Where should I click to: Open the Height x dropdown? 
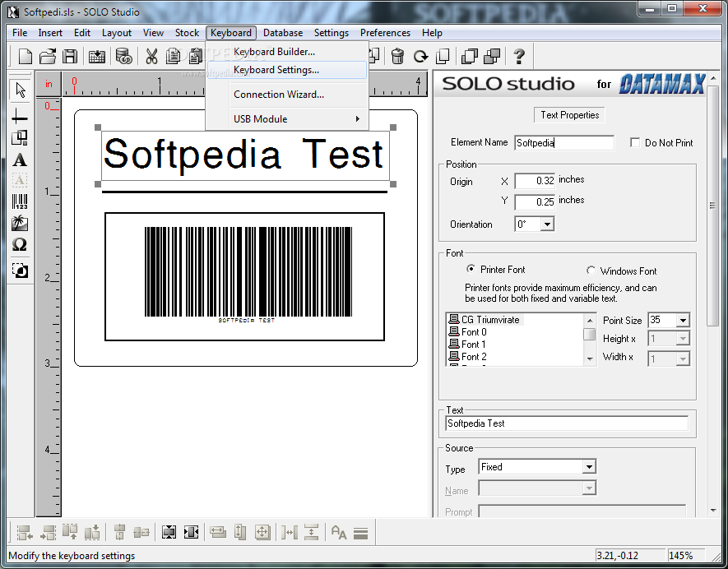point(683,339)
